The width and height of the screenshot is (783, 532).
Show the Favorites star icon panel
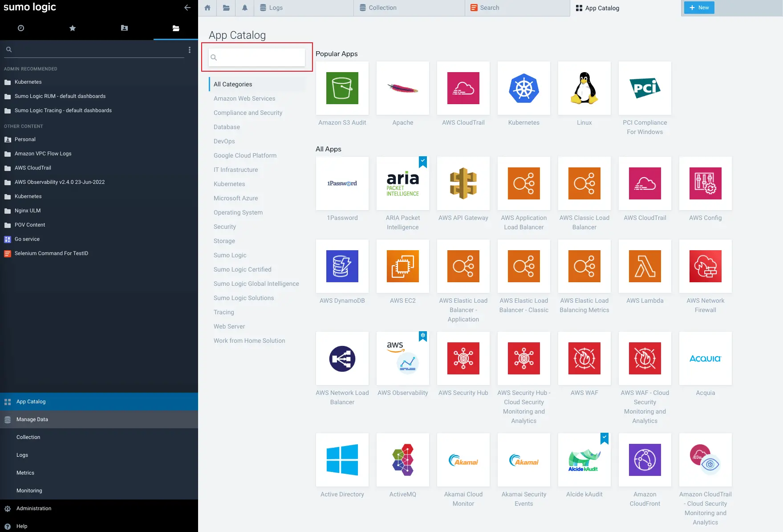coord(73,28)
